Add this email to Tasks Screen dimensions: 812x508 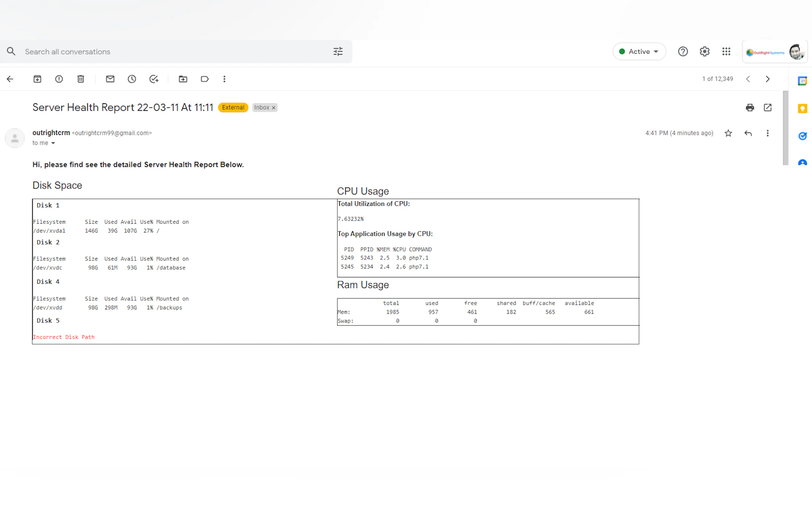pos(154,79)
